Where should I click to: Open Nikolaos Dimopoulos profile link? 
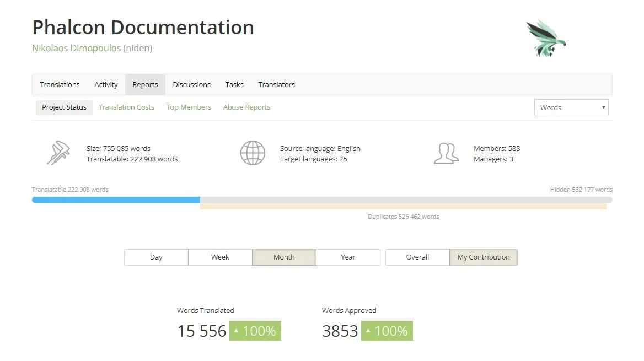coord(77,48)
